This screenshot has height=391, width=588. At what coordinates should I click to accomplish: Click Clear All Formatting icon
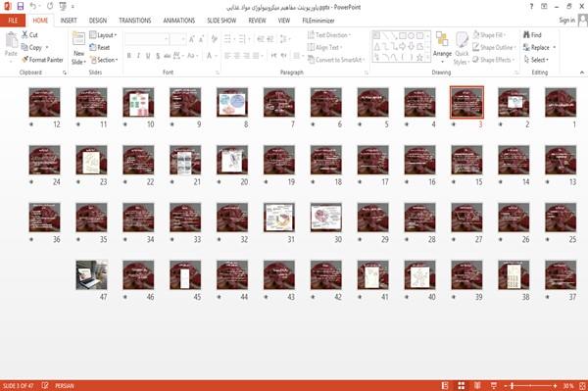(214, 39)
